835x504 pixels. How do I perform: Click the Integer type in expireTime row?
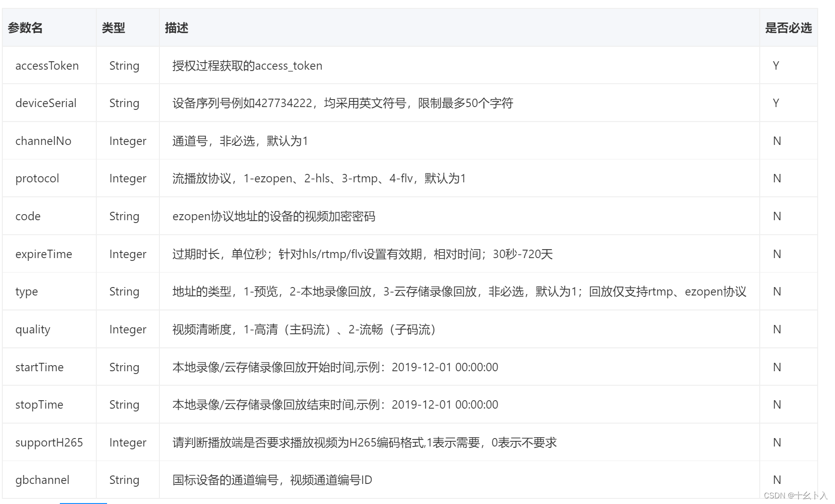pyautogui.click(x=128, y=254)
